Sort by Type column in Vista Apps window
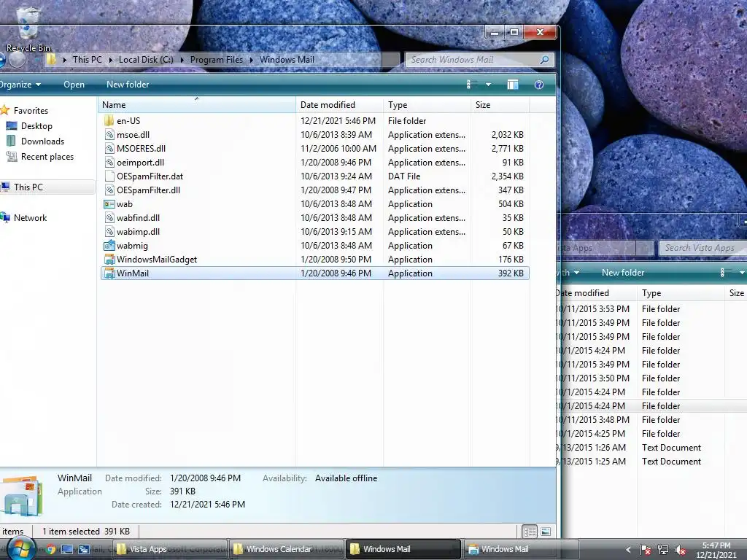The width and height of the screenshot is (747, 560). click(681, 293)
